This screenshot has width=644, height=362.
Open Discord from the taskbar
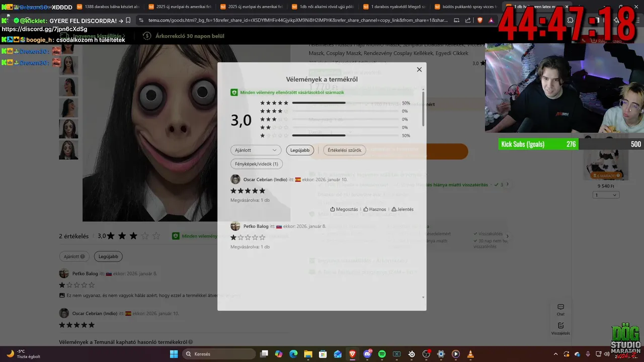pyautogui.click(x=367, y=354)
